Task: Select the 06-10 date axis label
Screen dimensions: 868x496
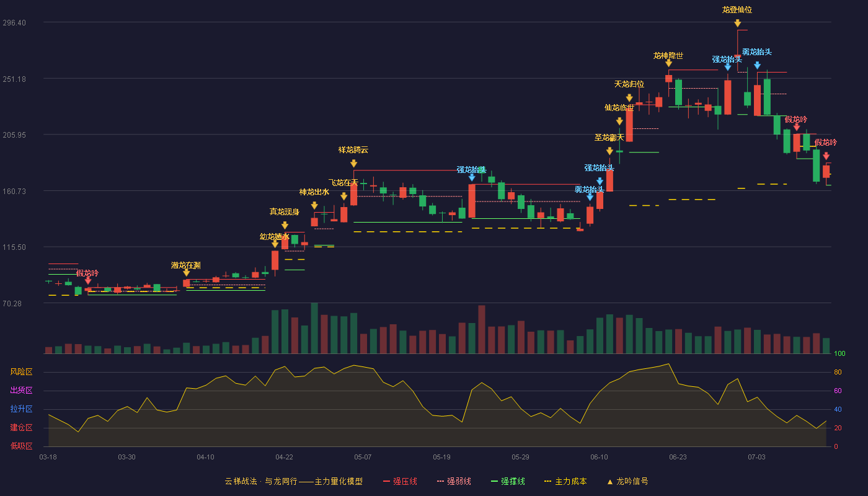Action: 599,457
